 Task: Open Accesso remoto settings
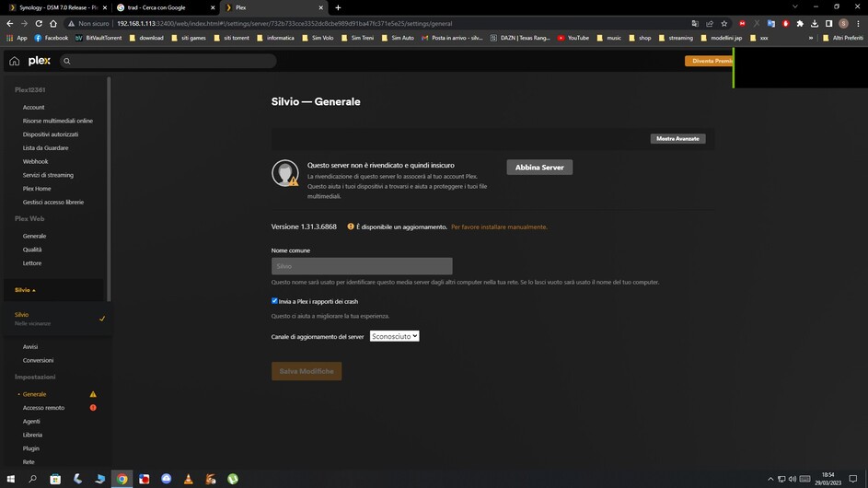click(x=44, y=408)
